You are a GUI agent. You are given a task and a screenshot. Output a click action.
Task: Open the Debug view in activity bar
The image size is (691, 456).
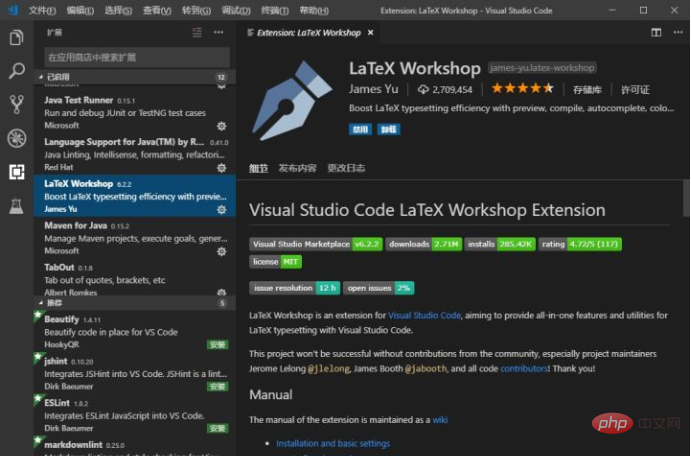point(16,138)
